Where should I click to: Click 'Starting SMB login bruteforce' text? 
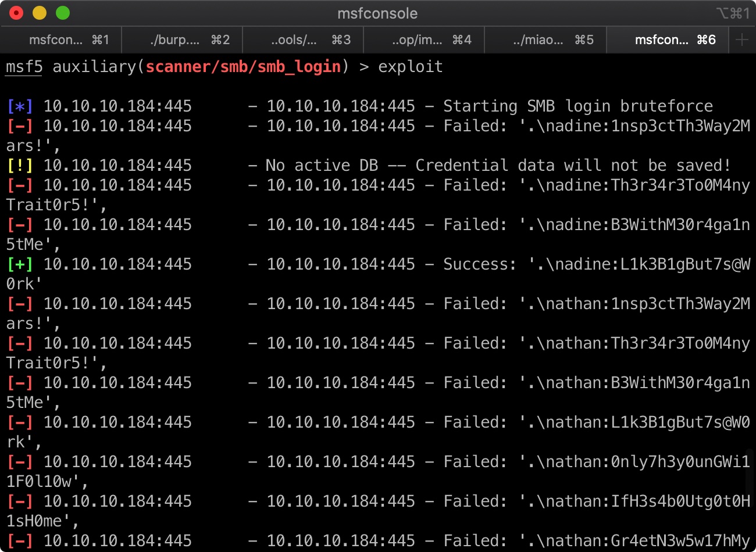[x=578, y=106]
